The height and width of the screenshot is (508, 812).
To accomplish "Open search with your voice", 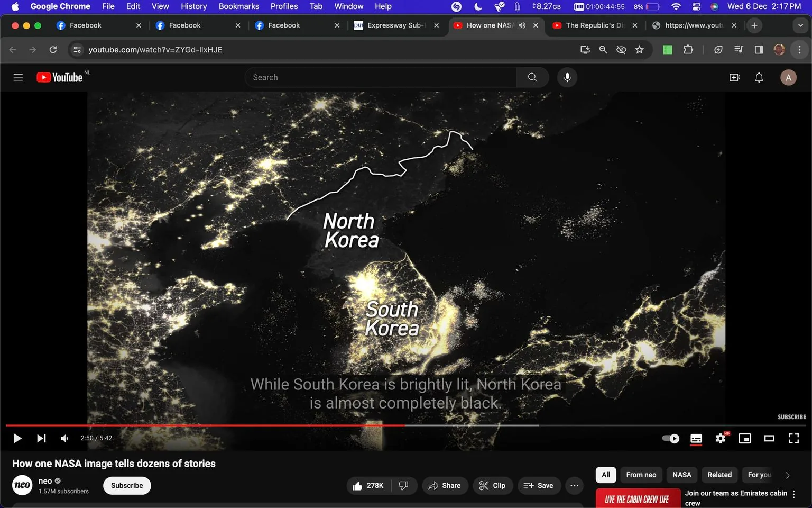I will click(x=566, y=77).
